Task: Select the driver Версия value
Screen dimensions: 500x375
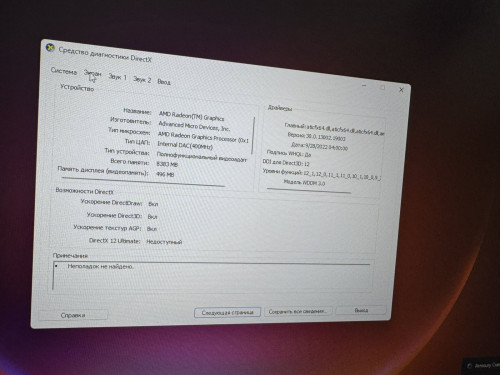Action: [326, 137]
